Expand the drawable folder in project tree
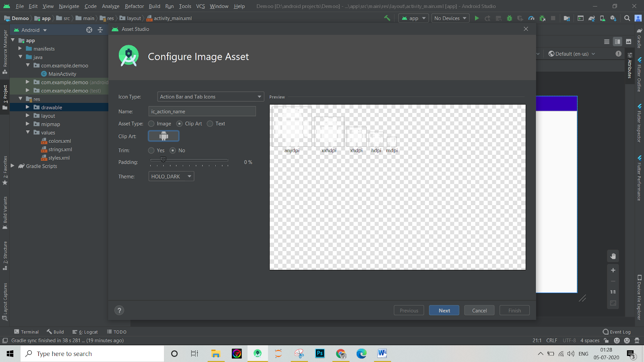The height and width of the screenshot is (362, 644). 27,107
